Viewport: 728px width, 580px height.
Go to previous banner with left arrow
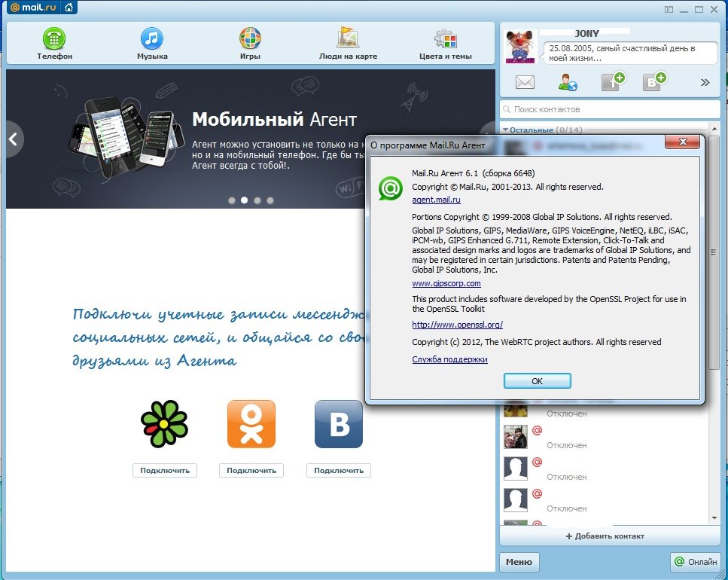coord(14,139)
